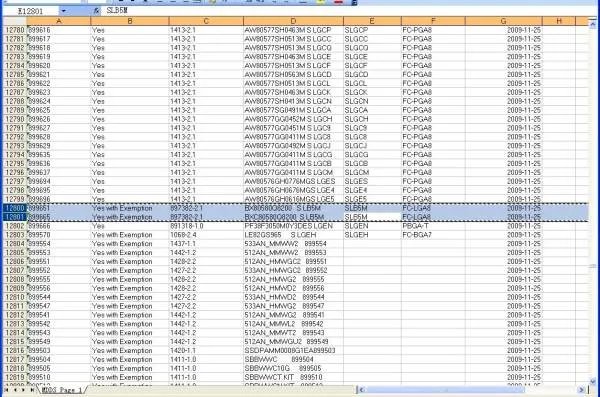The image size is (600, 397).
Task: Go to last sheet navigation arrow
Action: click(32, 390)
